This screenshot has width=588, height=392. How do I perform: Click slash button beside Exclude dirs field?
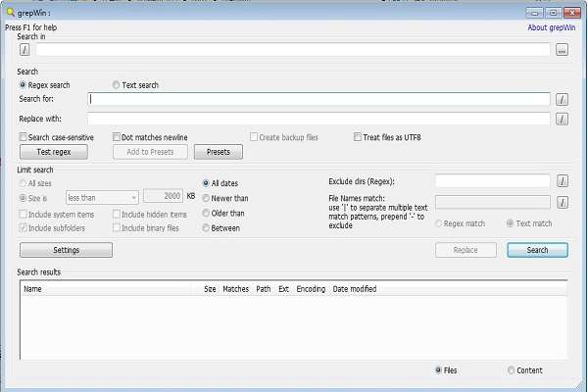562,181
